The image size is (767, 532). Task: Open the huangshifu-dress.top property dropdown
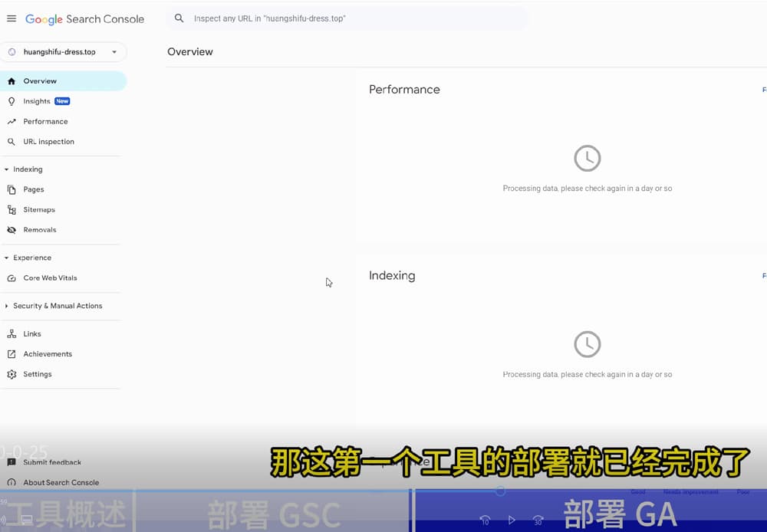click(x=63, y=52)
